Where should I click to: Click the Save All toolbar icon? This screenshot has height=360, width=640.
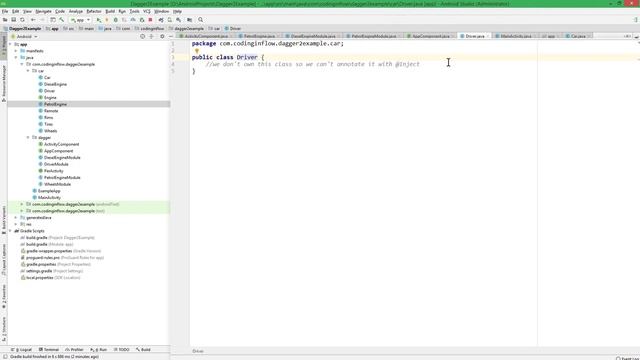point(13,20)
